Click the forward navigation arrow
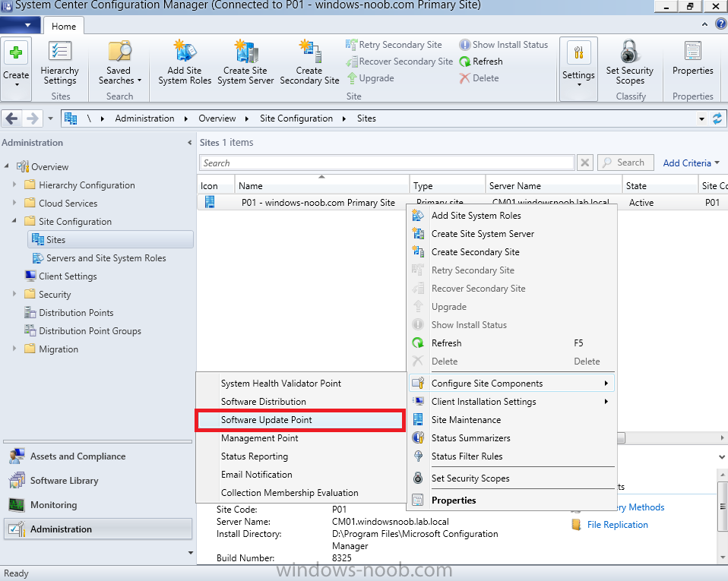The image size is (728, 581). [x=32, y=118]
